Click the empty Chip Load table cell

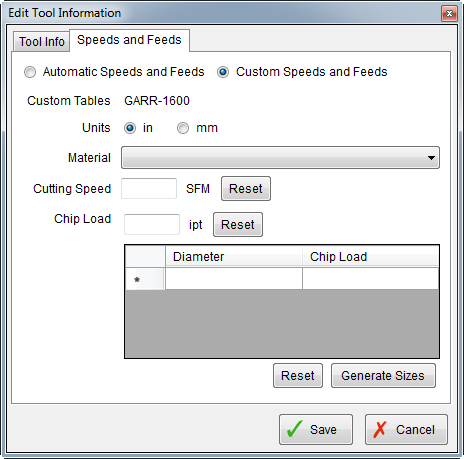(370, 279)
